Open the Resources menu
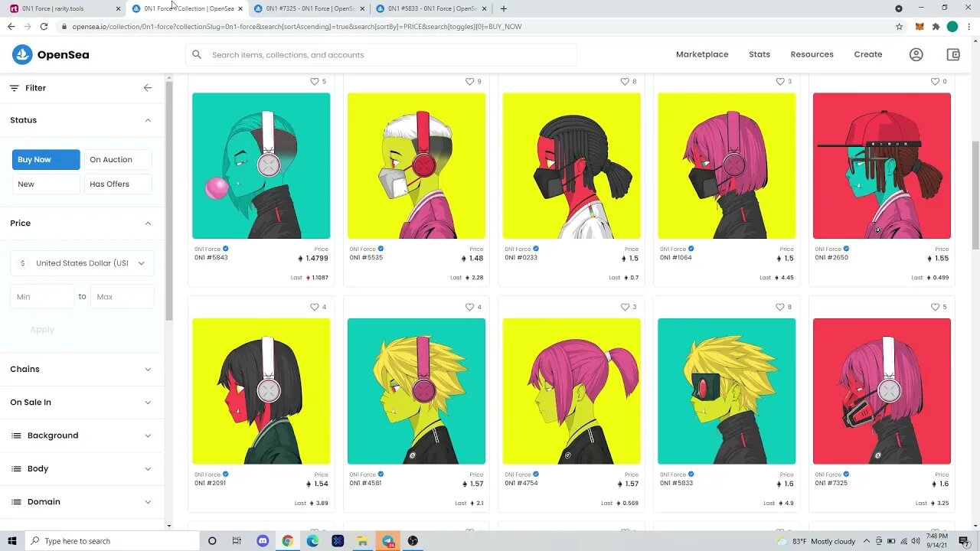 [812, 54]
